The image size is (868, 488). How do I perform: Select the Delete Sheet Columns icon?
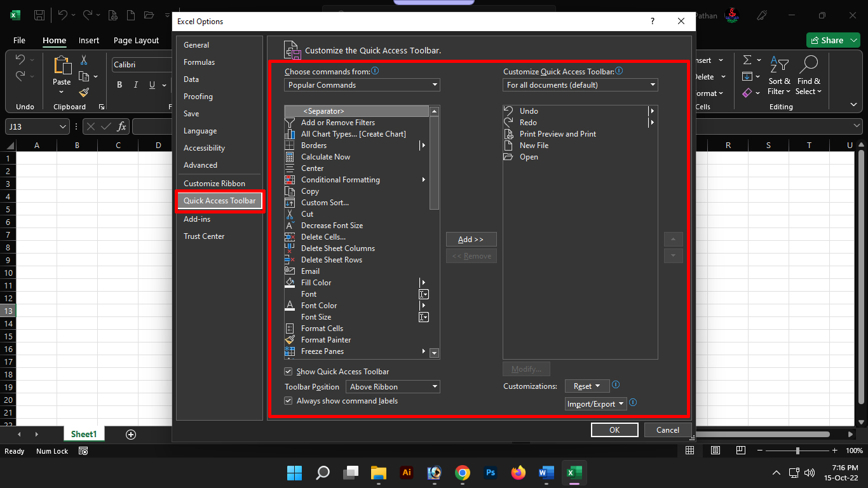[290, 248]
